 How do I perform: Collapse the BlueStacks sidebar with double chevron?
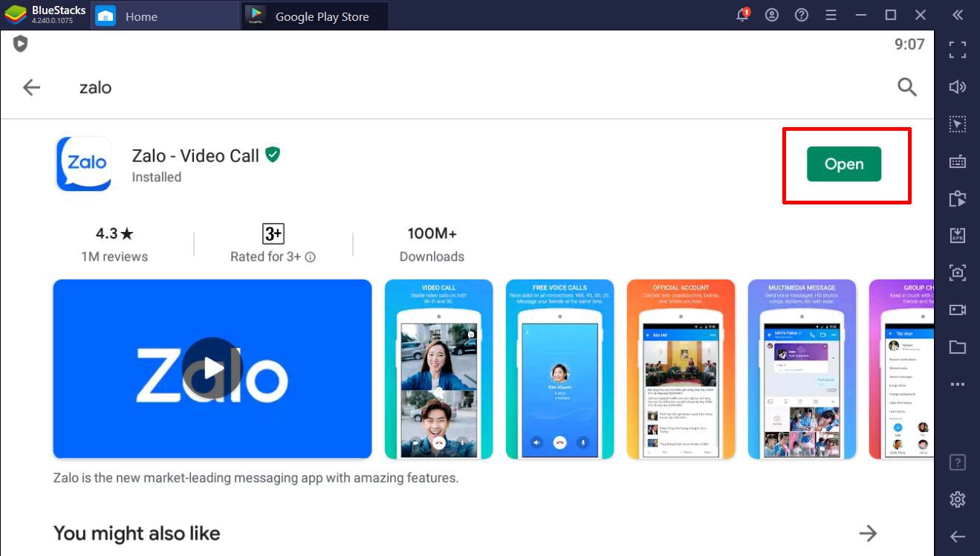coord(958,15)
